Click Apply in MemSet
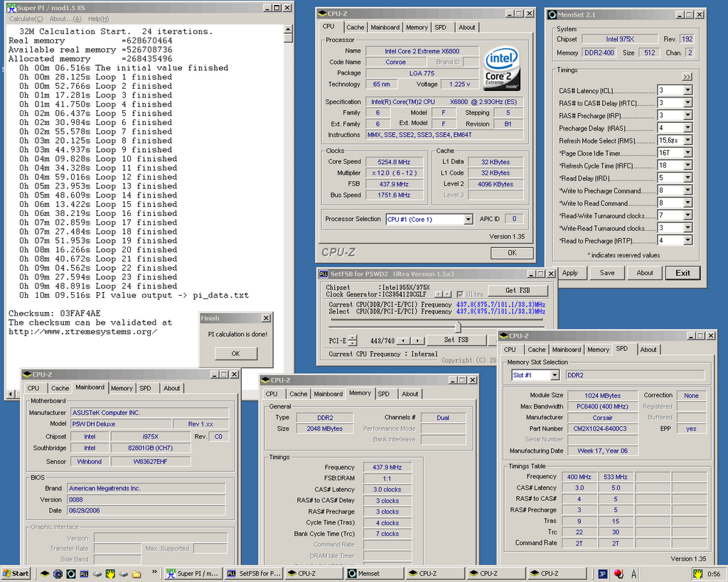Image resolution: width=728 pixels, height=582 pixels. click(x=569, y=273)
